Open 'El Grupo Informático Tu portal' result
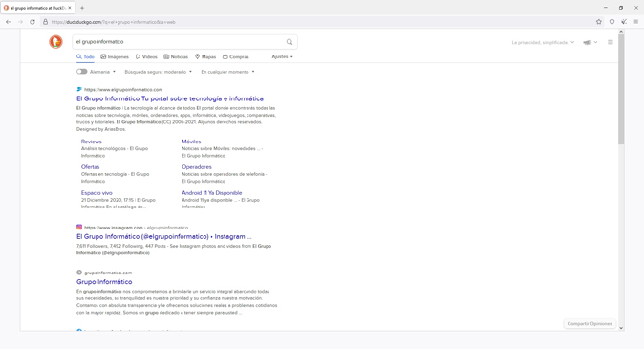This screenshot has width=644, height=349. (170, 98)
